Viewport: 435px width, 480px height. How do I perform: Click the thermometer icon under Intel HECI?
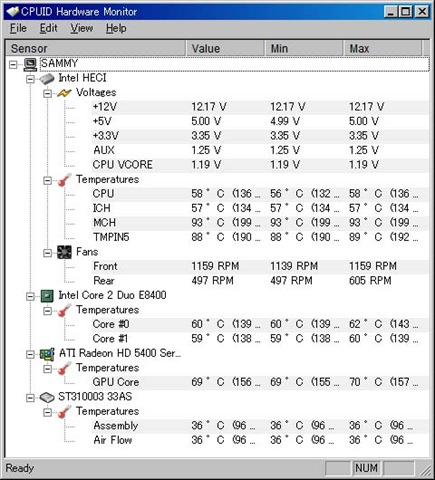[64, 180]
